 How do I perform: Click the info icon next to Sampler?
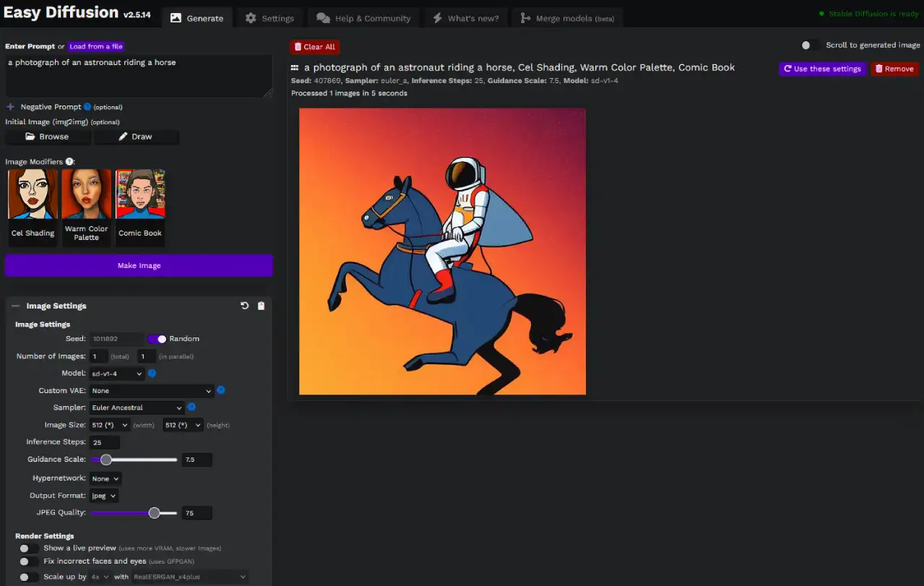(x=191, y=407)
